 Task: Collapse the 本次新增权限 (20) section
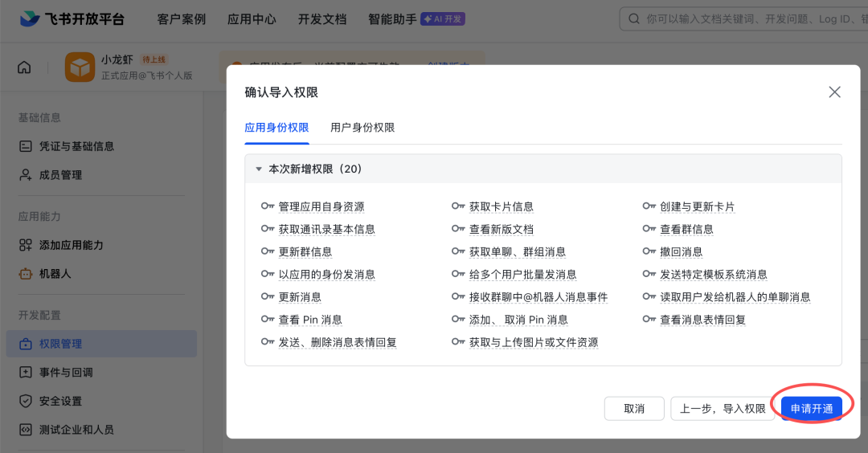pos(259,169)
